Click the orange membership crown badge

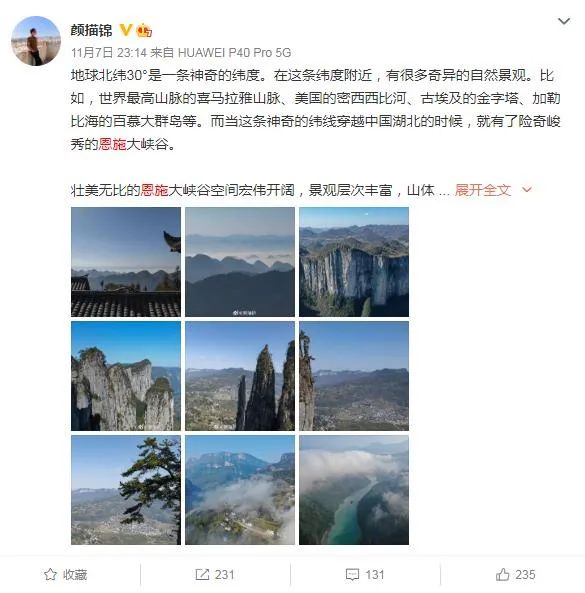(x=144, y=30)
